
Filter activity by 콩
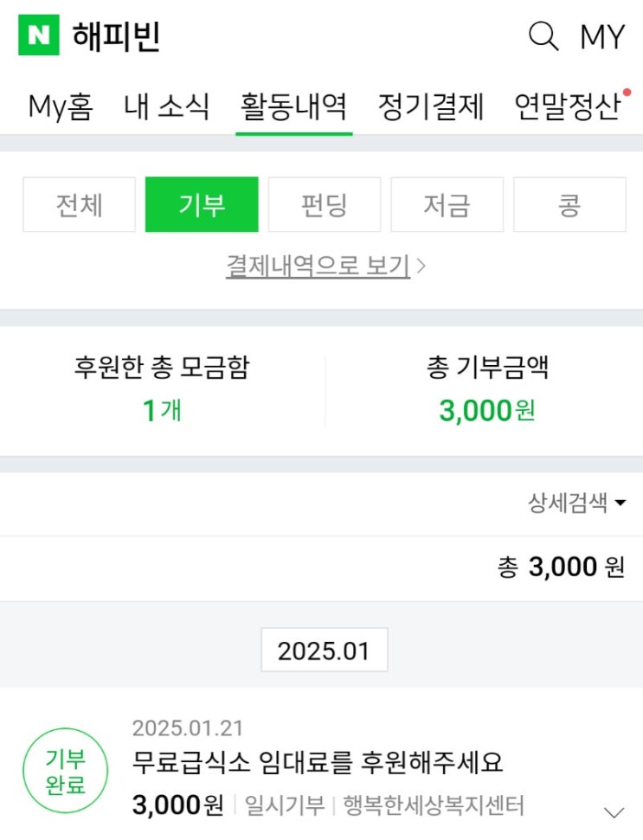[569, 205]
